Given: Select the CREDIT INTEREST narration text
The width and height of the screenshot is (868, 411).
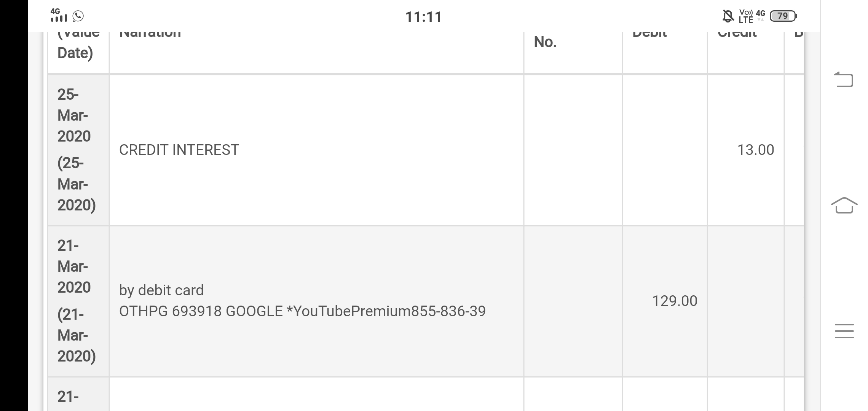Looking at the screenshot, I should click(x=179, y=150).
